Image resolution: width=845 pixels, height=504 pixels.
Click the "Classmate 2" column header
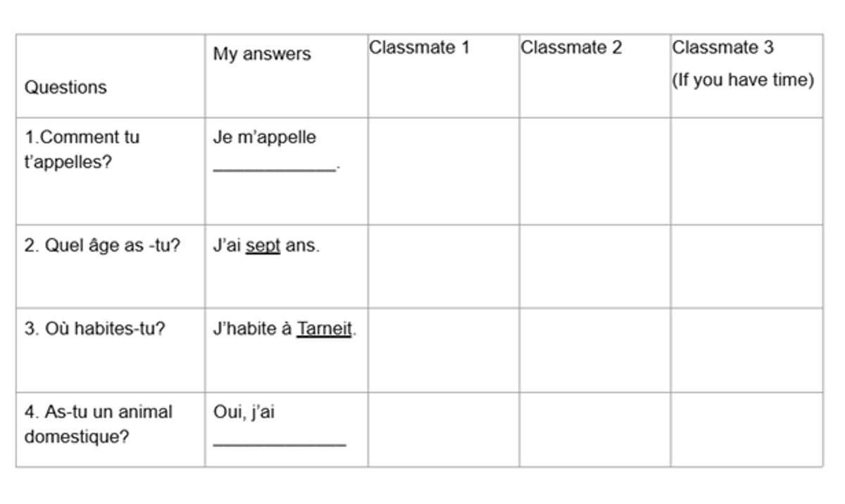(x=571, y=48)
